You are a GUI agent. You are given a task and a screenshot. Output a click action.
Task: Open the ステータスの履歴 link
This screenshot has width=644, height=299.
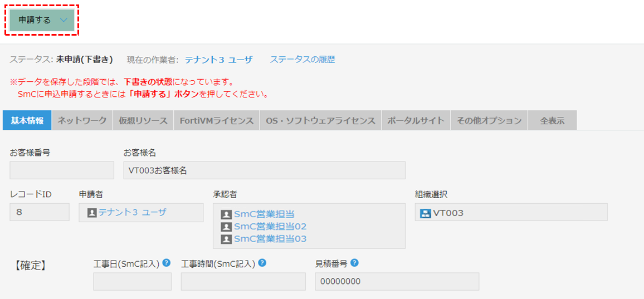coord(303,60)
